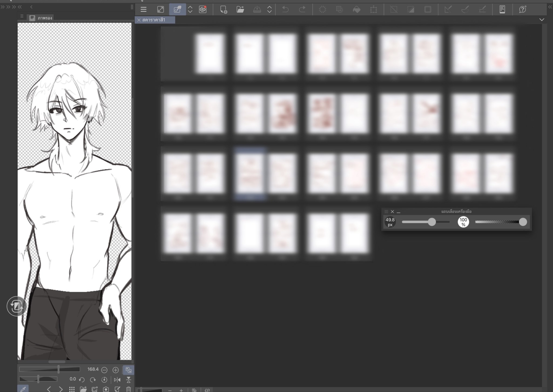Zoom in the sub view with plus

click(116, 370)
